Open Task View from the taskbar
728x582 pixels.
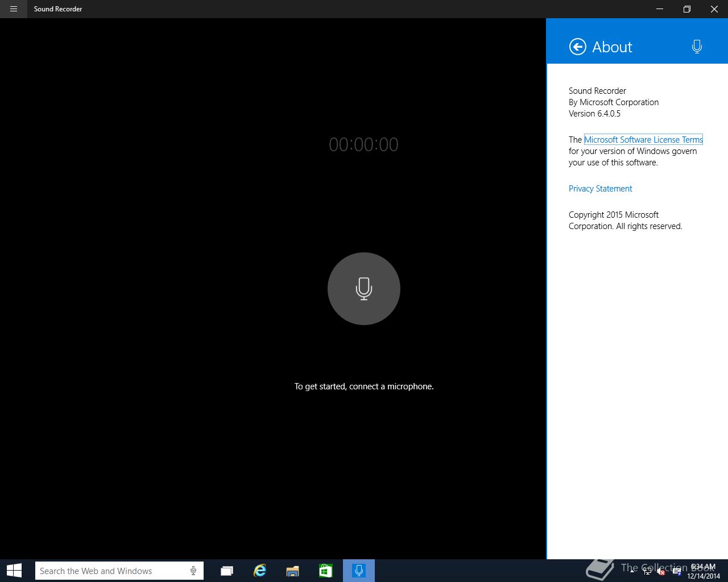(x=227, y=571)
